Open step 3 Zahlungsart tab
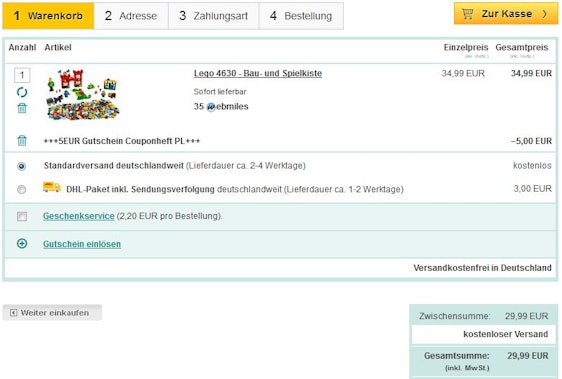 (214, 16)
